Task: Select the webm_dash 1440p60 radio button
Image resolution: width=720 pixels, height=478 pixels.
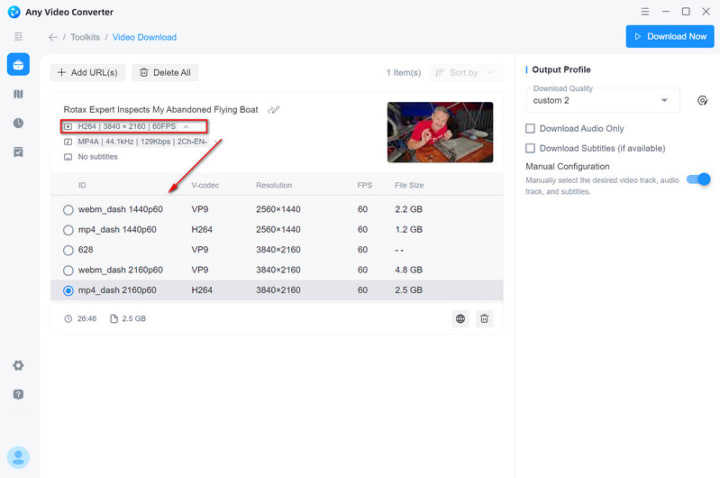Action: [68, 210]
